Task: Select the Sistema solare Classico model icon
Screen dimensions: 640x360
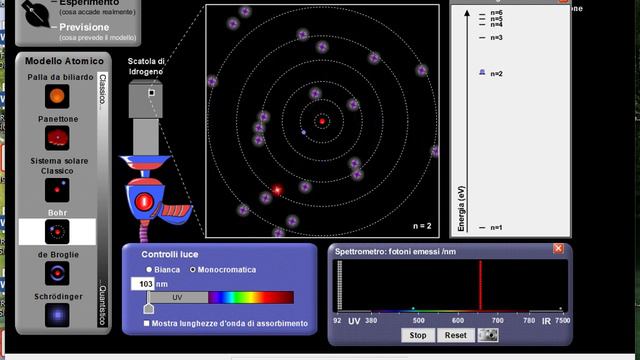Action: pos(57,190)
